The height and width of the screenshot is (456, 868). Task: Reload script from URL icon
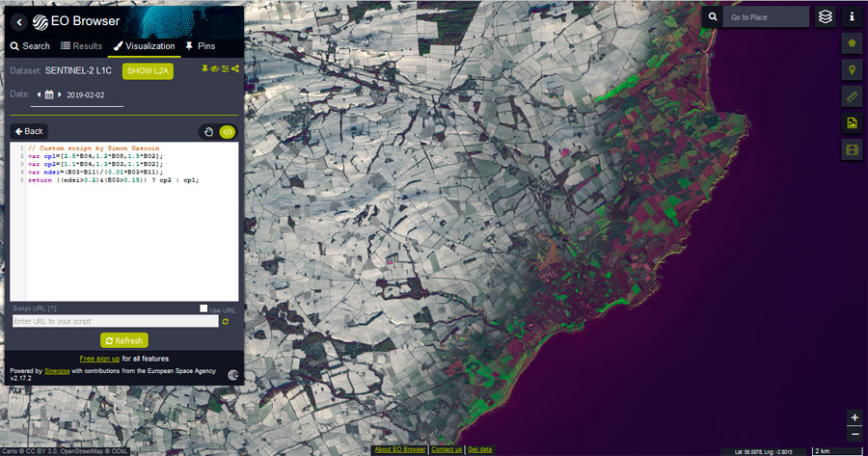pyautogui.click(x=226, y=322)
